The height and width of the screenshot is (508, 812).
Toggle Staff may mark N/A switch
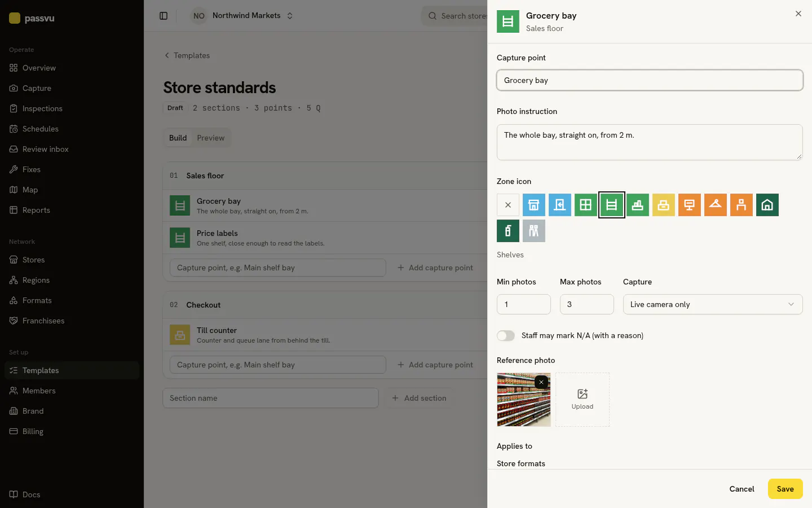506,335
